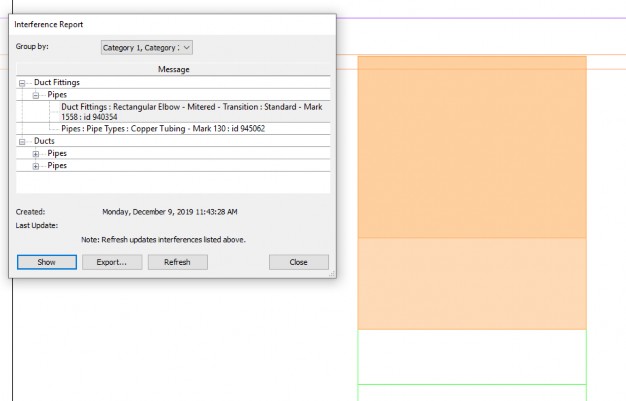Expand the first Pipes node under Ducts
Viewport: 626px width, 401px height.
(36, 154)
